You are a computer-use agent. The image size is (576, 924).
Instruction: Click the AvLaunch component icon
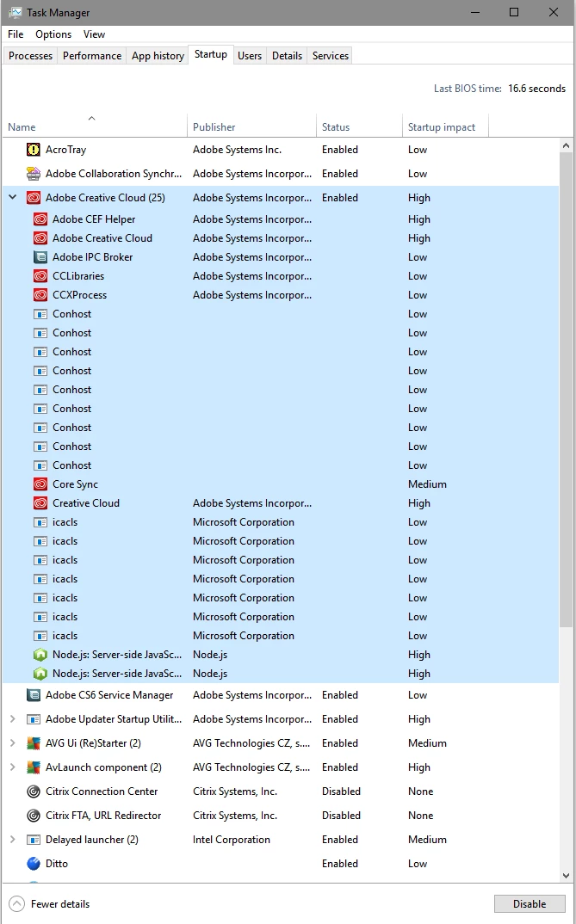[34, 767]
